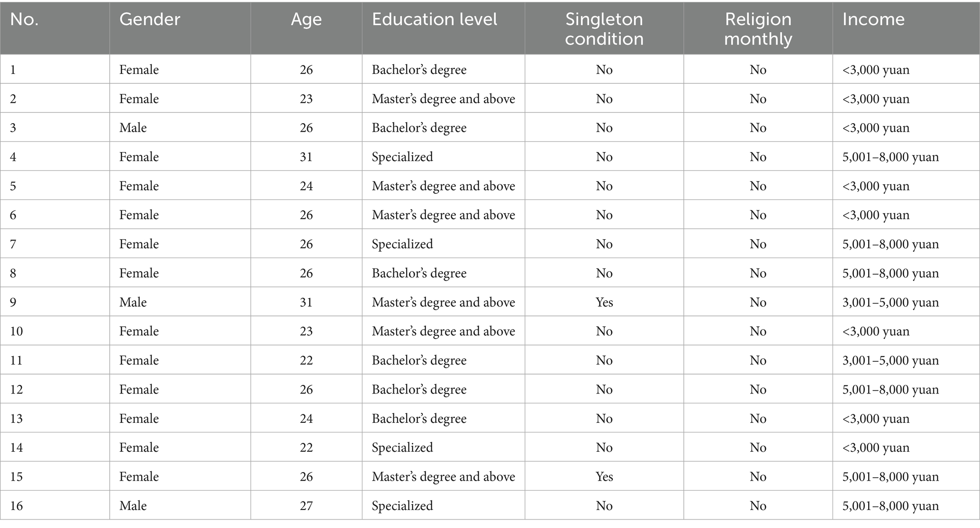Click row 16's 5,001–8,000 yuan income
Viewport: 980px width, 528px height.
click(890, 506)
